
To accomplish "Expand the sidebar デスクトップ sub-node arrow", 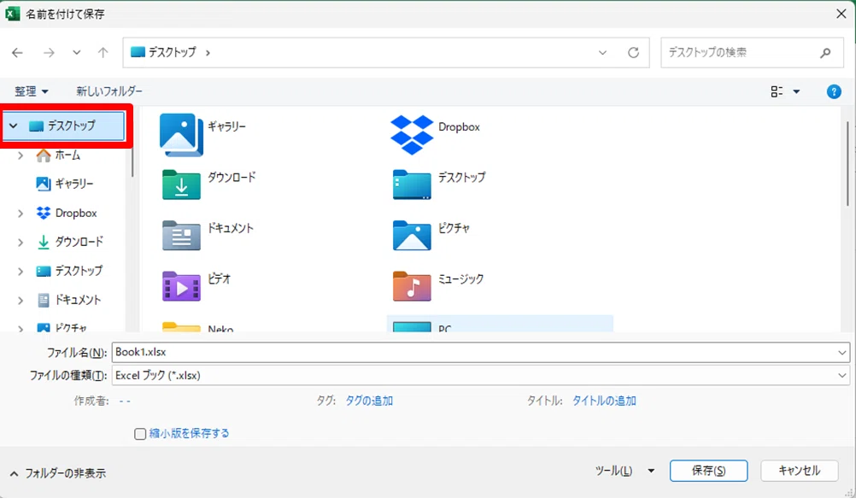I will pyautogui.click(x=21, y=272).
